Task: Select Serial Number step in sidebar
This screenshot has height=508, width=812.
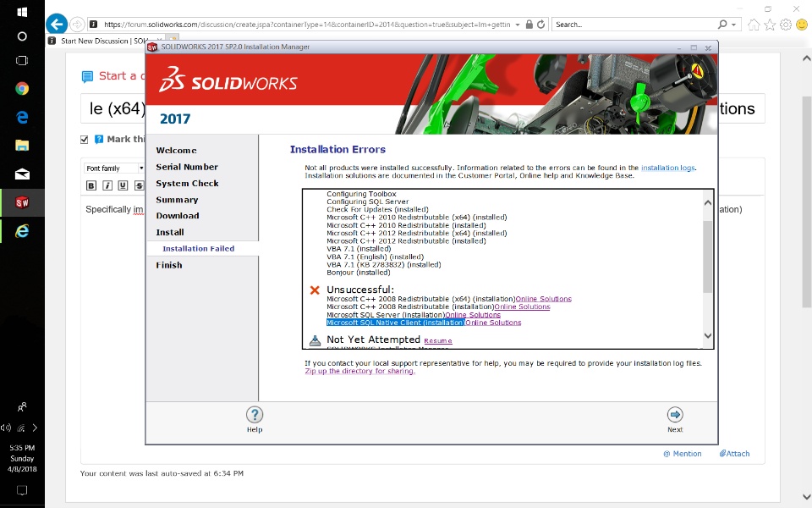Action: point(187,167)
